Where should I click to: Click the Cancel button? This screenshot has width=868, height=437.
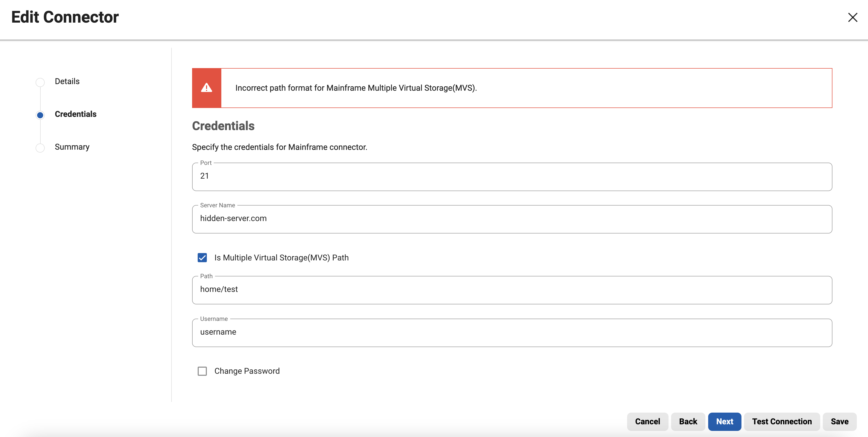click(x=647, y=422)
